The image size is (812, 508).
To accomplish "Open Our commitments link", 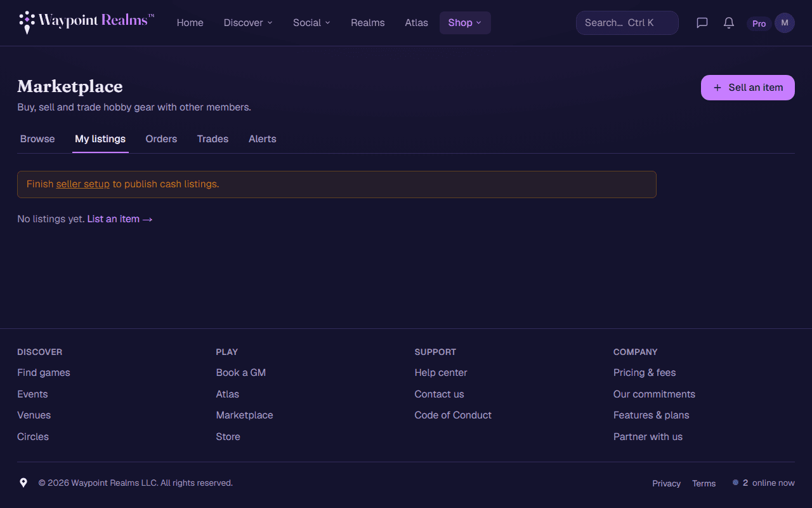I will pyautogui.click(x=654, y=394).
